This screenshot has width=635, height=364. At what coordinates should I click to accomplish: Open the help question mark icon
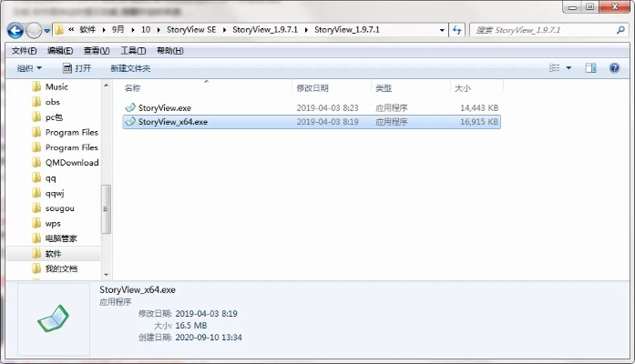click(616, 68)
